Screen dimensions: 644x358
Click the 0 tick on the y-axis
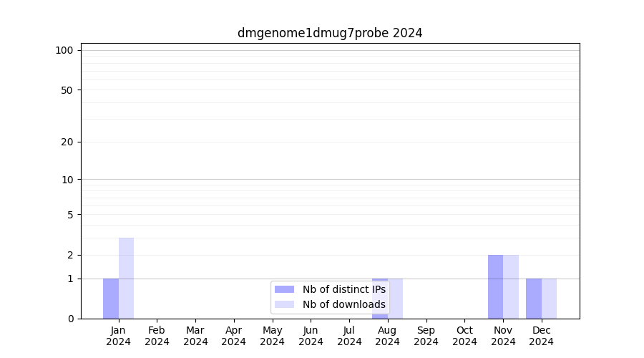(70, 319)
